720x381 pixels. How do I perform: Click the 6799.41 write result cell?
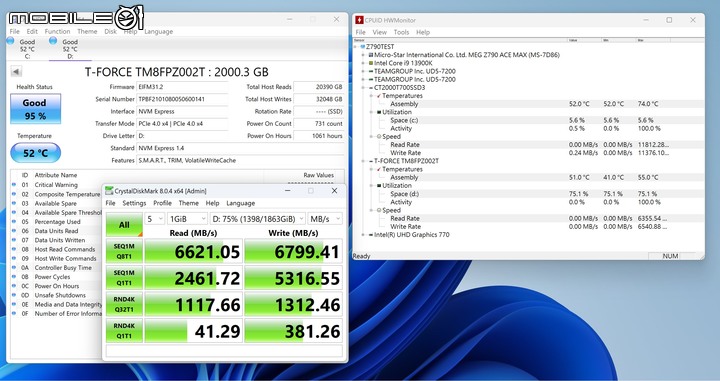coord(293,252)
